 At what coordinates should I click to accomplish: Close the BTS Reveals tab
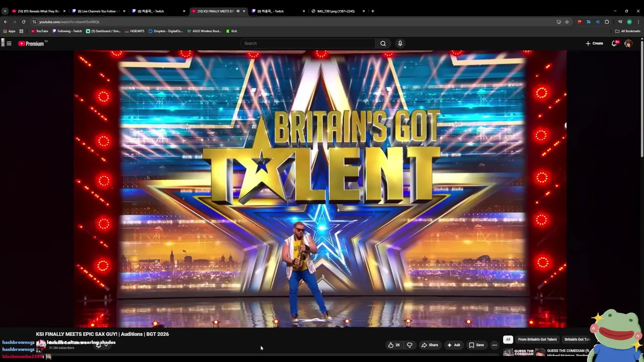(64, 11)
